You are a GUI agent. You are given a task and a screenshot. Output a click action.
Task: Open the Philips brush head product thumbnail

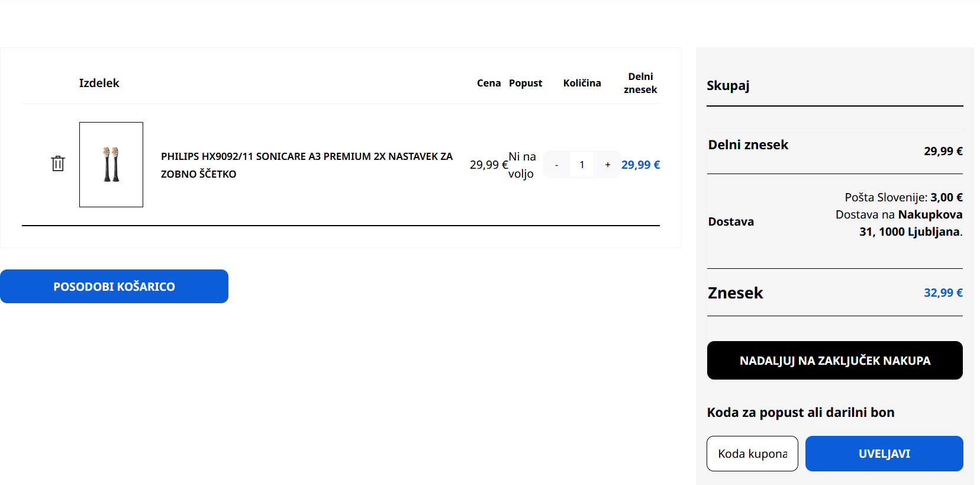pyautogui.click(x=111, y=165)
